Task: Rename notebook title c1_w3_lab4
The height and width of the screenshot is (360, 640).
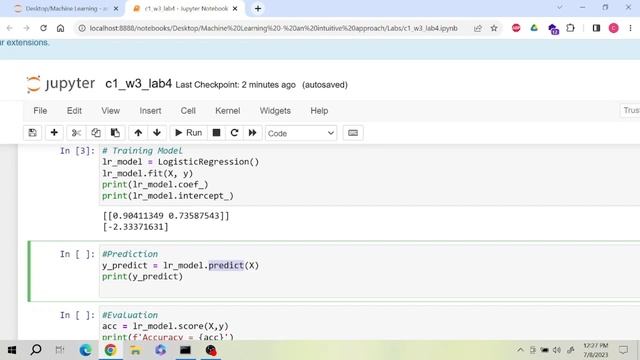Action: (x=138, y=84)
